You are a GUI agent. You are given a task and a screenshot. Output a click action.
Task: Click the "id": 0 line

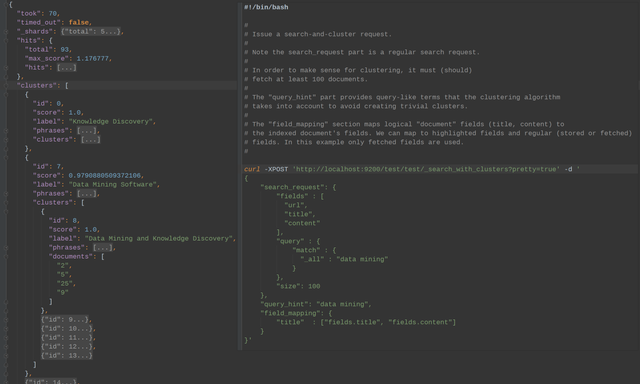point(48,103)
